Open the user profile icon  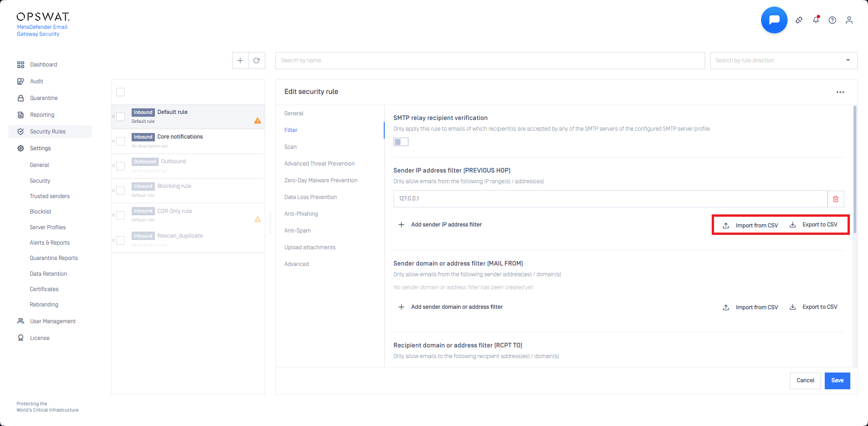pyautogui.click(x=849, y=20)
